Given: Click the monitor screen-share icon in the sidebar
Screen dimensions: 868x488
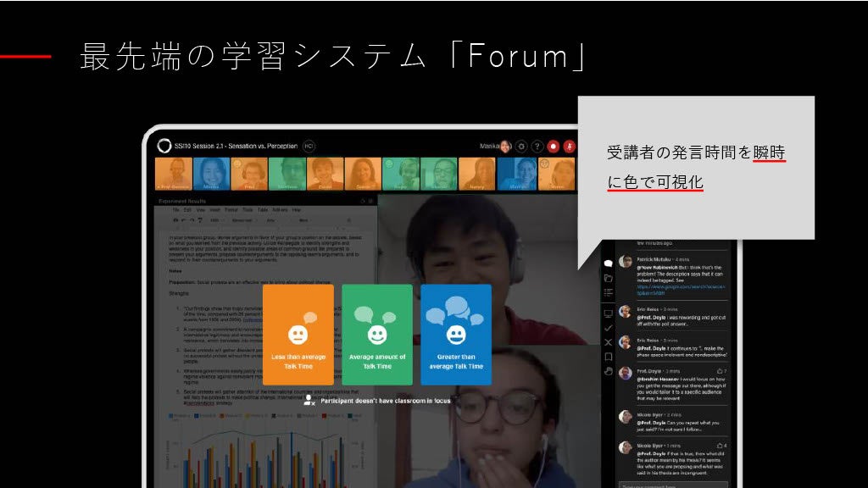Looking at the screenshot, I should pyautogui.click(x=609, y=313).
